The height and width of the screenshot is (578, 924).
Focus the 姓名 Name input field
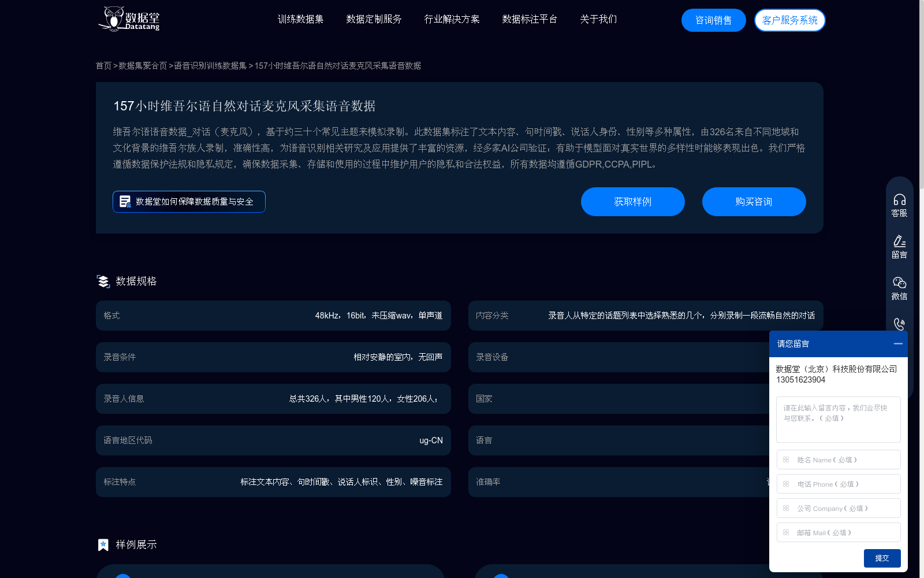click(839, 460)
